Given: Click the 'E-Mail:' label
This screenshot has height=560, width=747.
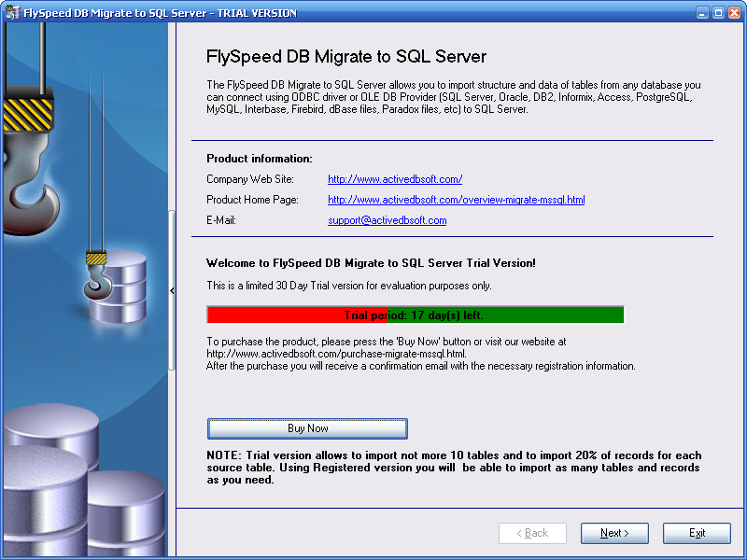Looking at the screenshot, I should coord(221,220).
